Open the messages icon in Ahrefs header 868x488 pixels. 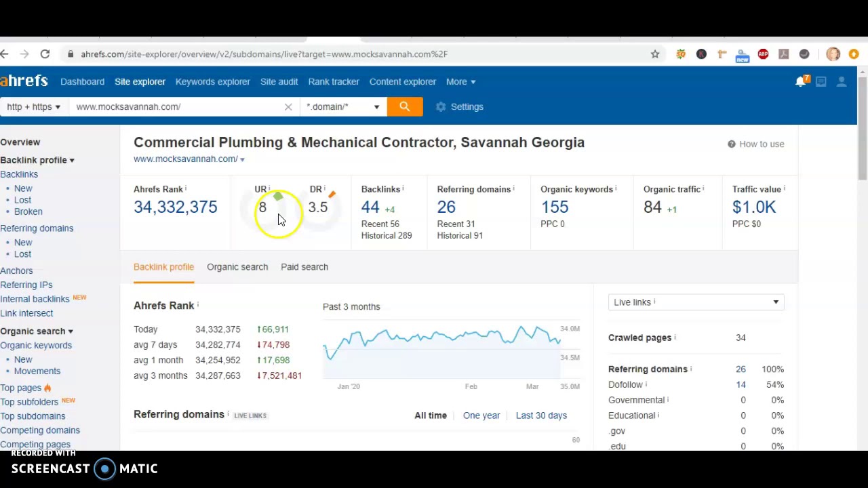(821, 81)
